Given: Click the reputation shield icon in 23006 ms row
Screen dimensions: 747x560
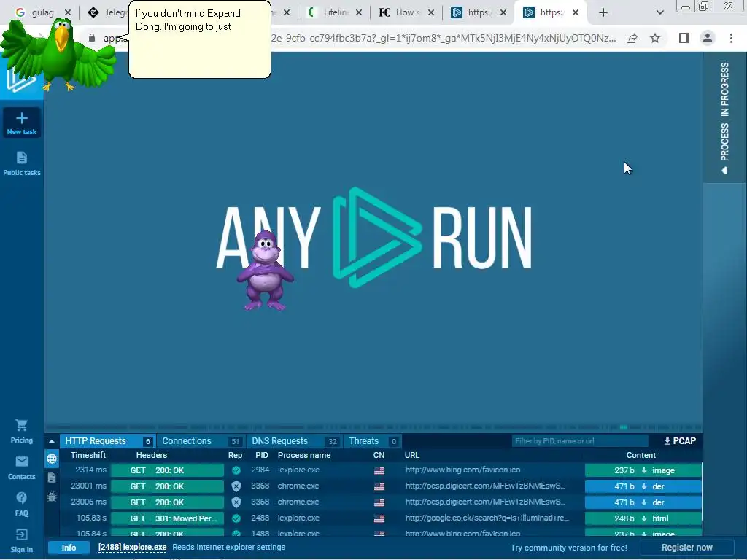Looking at the screenshot, I should [236, 502].
